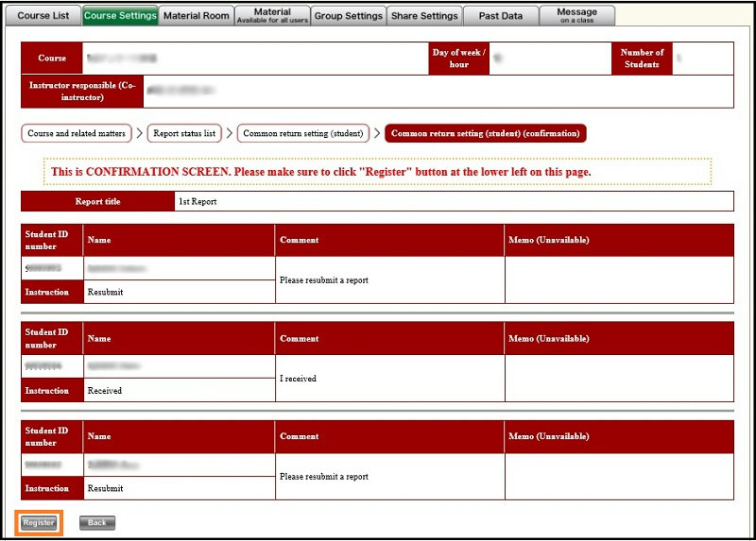Click the Register button
Screen dimensions: 756x541
[x=39, y=522]
